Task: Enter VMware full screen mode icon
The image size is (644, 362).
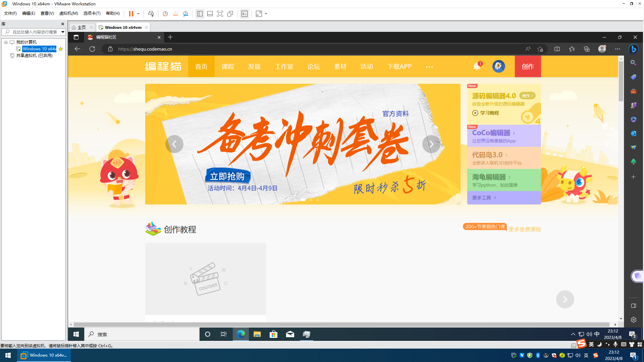Action: 220,14
